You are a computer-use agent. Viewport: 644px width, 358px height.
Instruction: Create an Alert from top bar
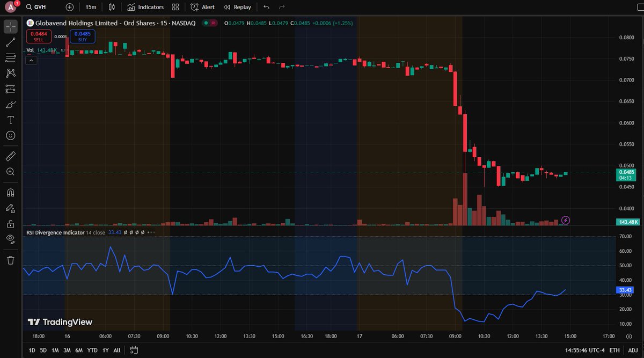point(202,8)
